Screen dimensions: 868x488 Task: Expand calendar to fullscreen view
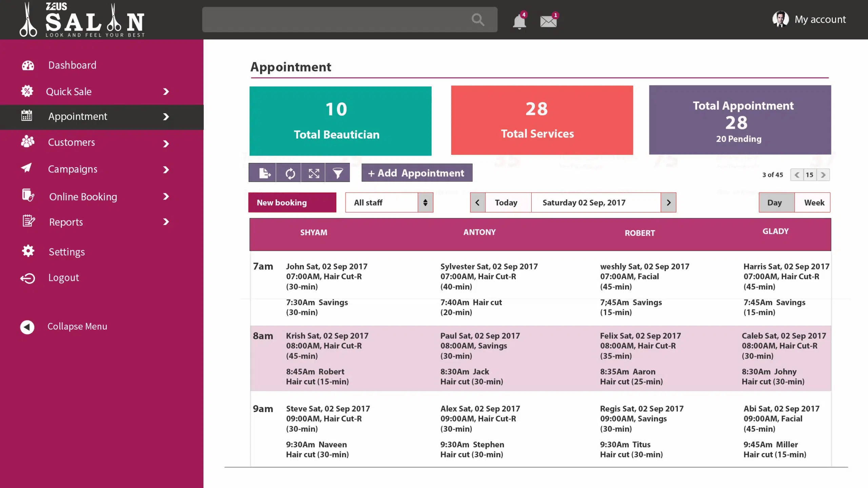pos(313,173)
